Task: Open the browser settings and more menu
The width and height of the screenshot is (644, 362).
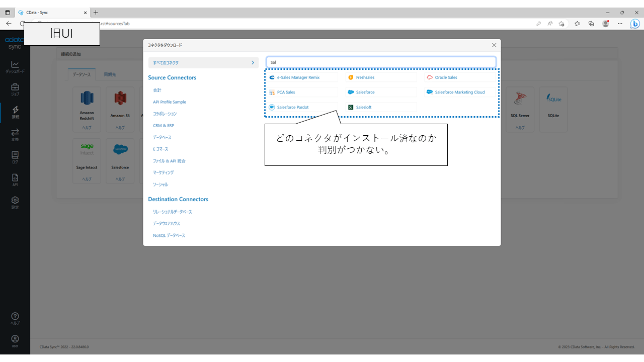Action: (620, 24)
